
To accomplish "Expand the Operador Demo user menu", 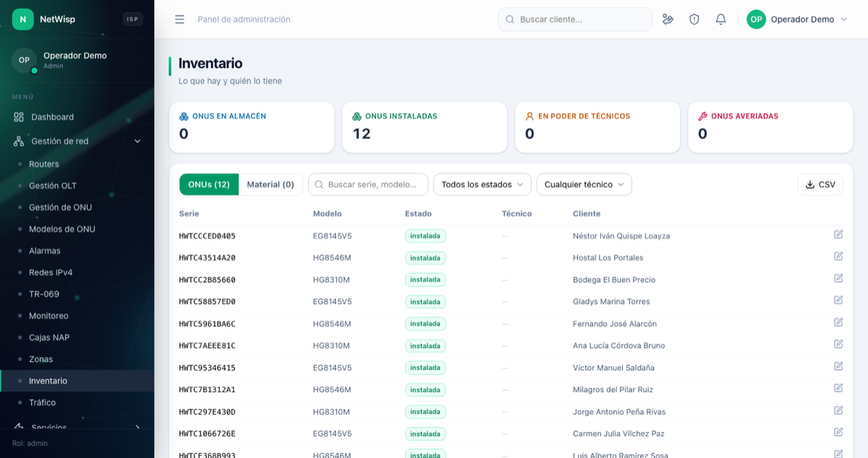I will [x=796, y=20].
